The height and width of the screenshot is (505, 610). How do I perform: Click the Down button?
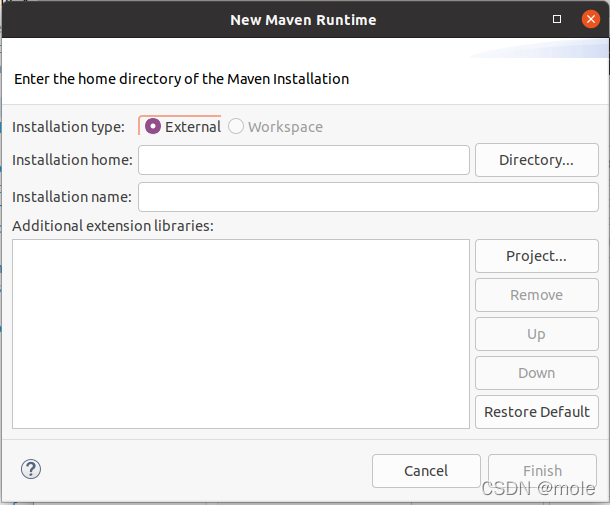pyautogui.click(x=536, y=373)
